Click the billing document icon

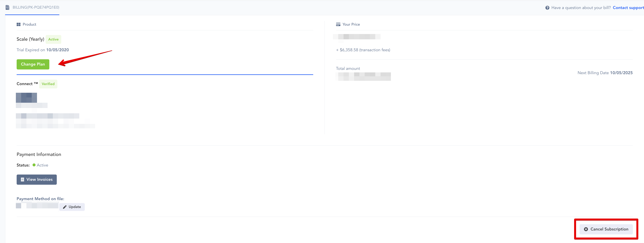(x=7, y=7)
